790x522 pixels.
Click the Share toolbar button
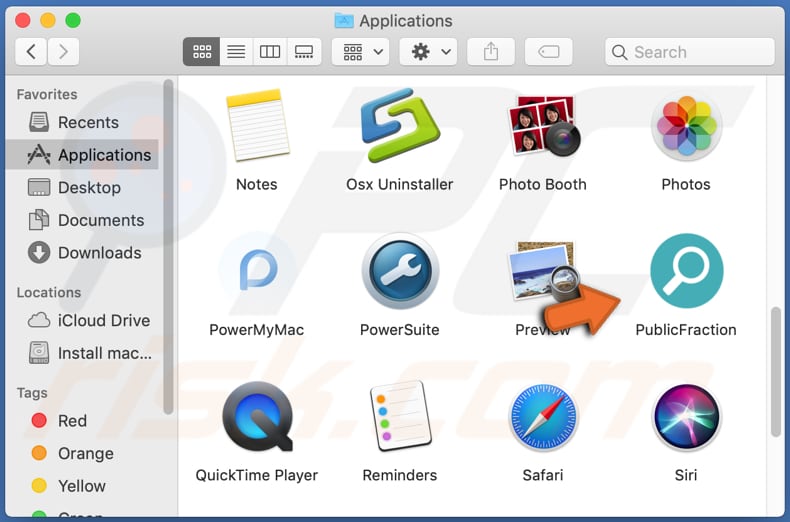click(x=491, y=51)
